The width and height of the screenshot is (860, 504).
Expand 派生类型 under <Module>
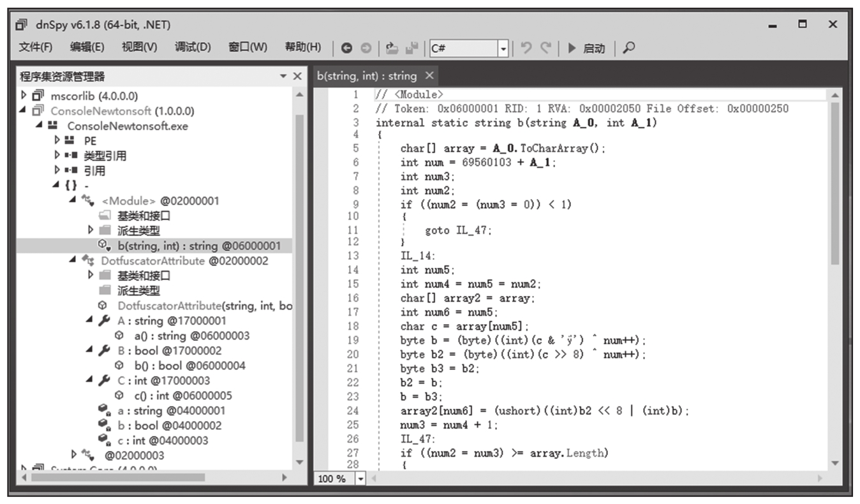point(90,230)
